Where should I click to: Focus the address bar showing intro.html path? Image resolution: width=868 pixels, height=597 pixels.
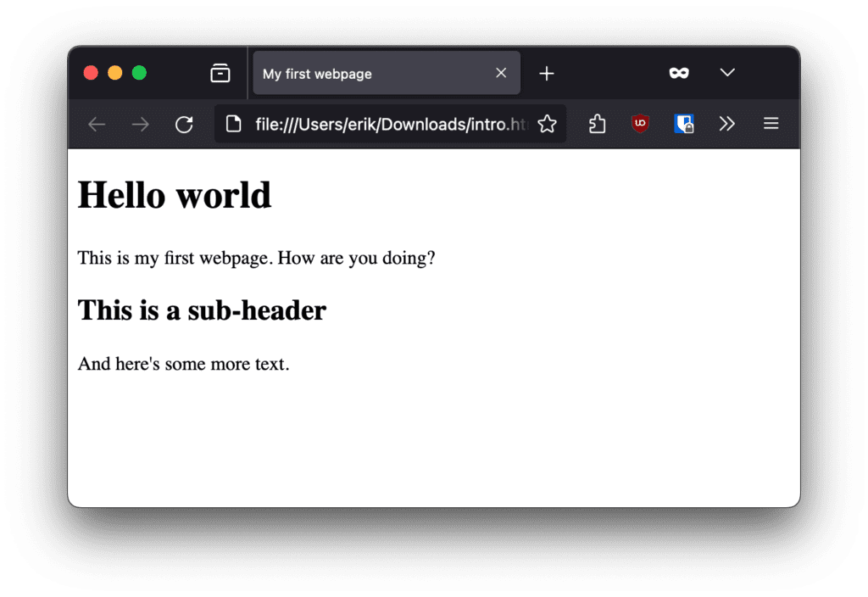click(390, 125)
